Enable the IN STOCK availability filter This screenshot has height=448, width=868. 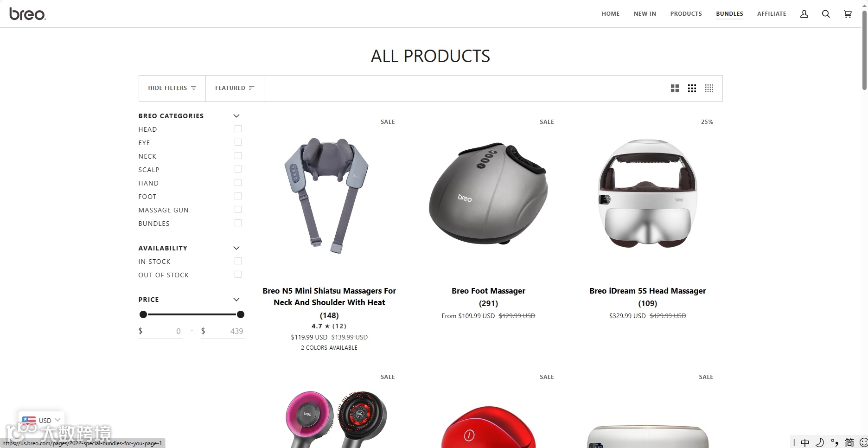[238, 261]
